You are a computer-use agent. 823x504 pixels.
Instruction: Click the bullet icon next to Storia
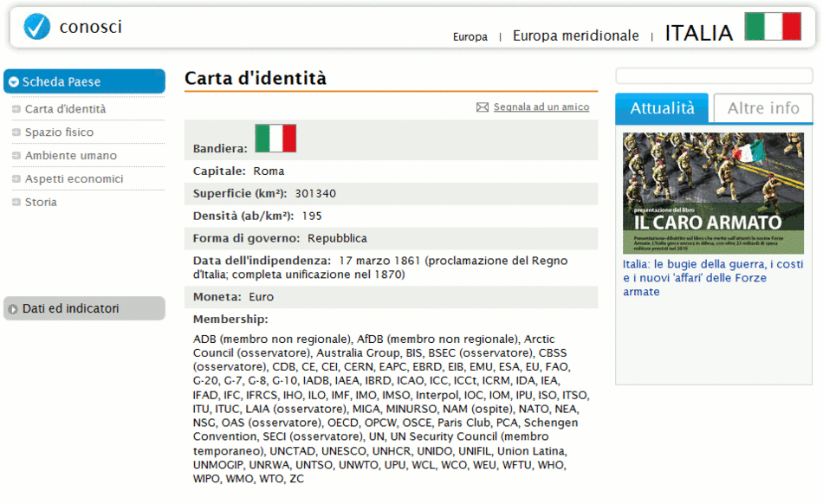(x=16, y=202)
